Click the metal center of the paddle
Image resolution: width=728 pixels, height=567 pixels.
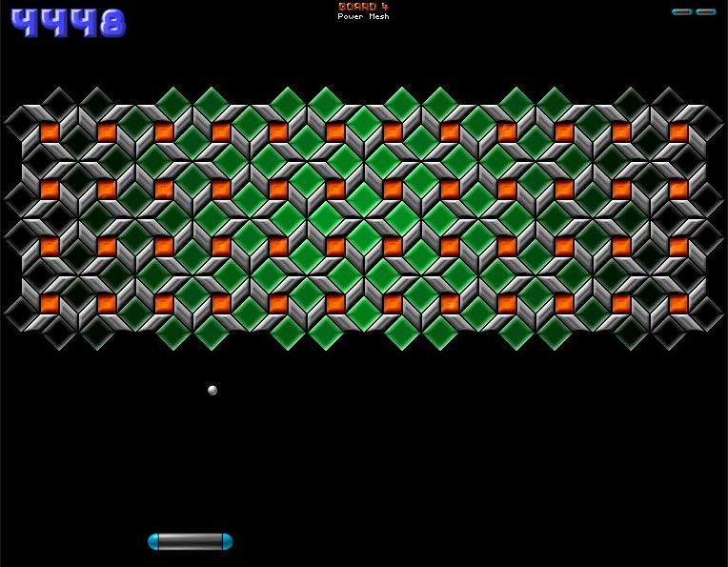pyautogui.click(x=191, y=541)
